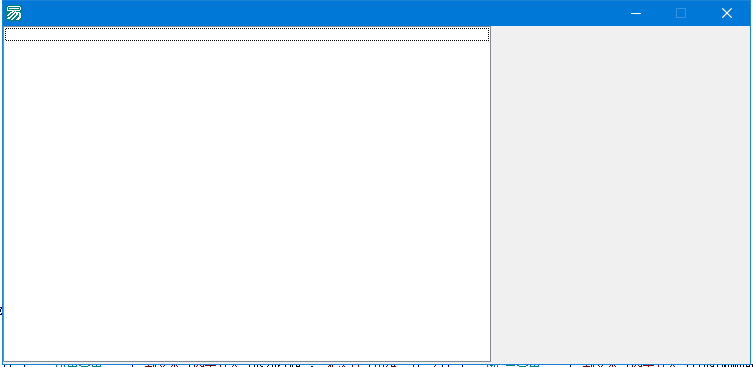Click the blue marker at left screen edge
Image resolution: width=753 pixels, height=367 pixels.
(x=1, y=311)
